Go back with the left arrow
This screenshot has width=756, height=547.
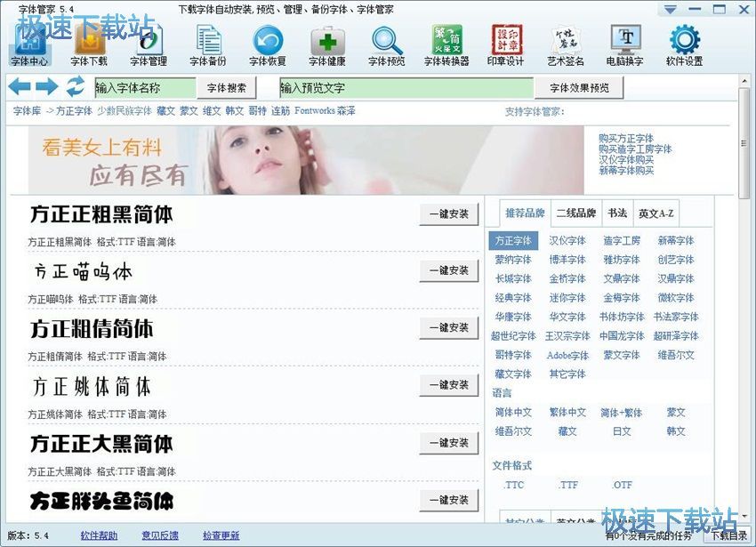tap(20, 87)
